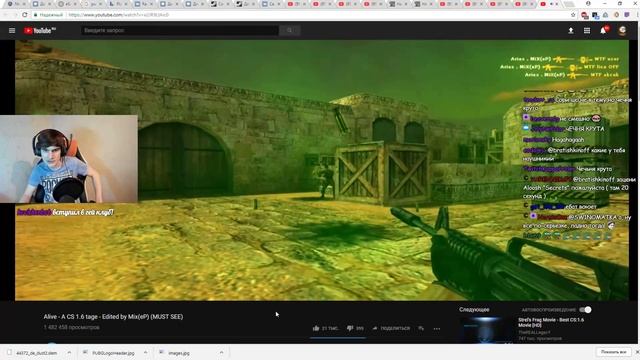
Task: Click the magnifier search button
Action: tap(289, 30)
